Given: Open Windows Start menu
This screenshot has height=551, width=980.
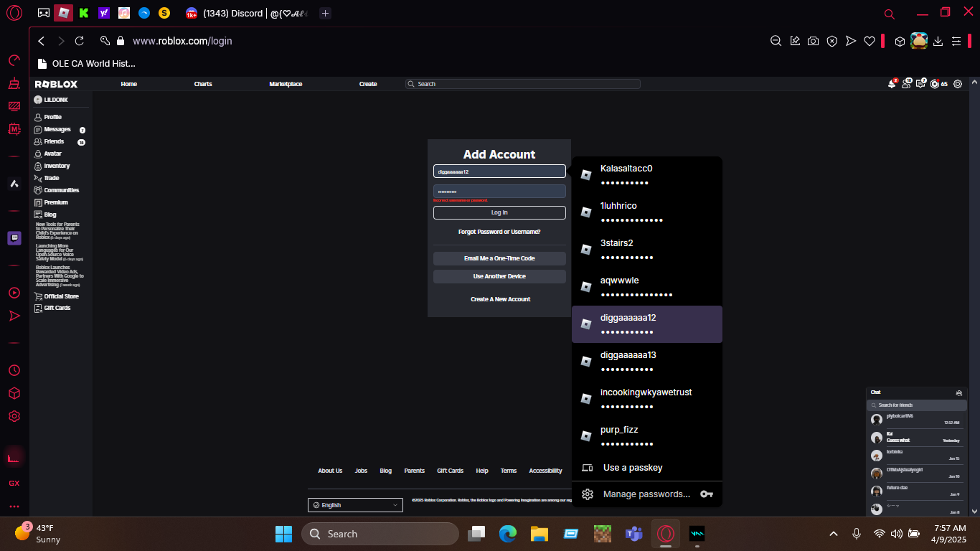Looking at the screenshot, I should 283,534.
